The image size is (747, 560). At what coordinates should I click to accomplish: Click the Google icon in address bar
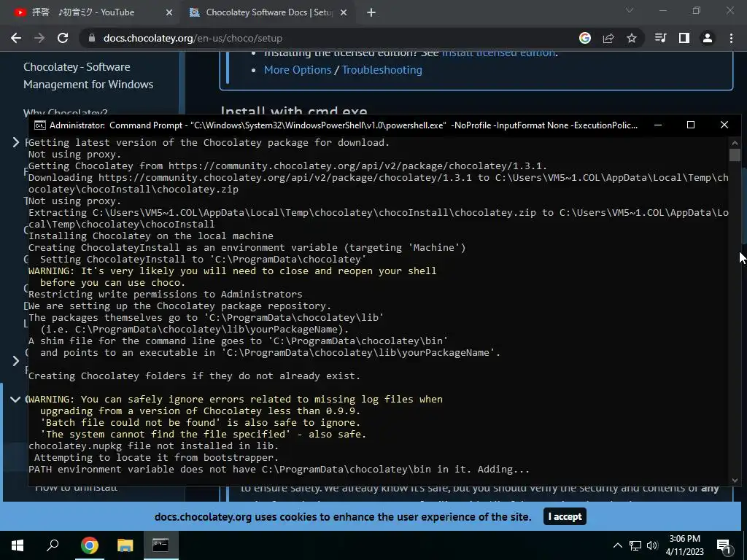point(585,38)
